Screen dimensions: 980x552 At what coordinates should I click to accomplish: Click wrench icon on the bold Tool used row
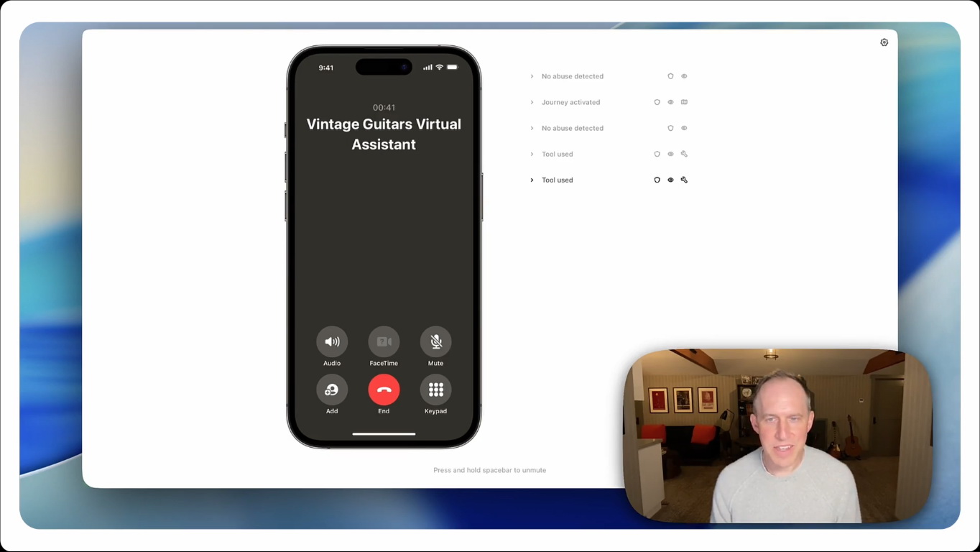click(684, 180)
